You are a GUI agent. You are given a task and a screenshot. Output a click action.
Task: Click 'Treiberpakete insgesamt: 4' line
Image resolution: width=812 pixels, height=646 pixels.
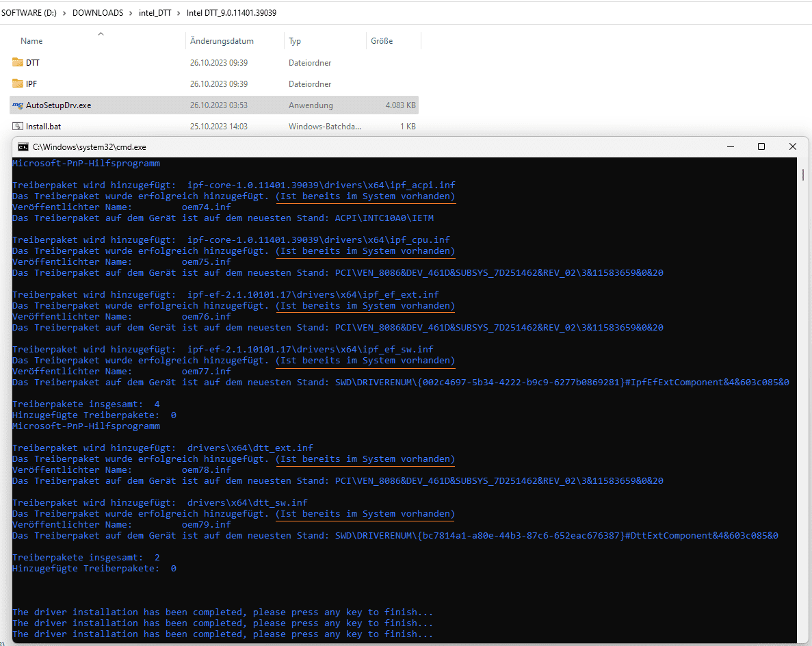pyautogui.click(x=86, y=404)
